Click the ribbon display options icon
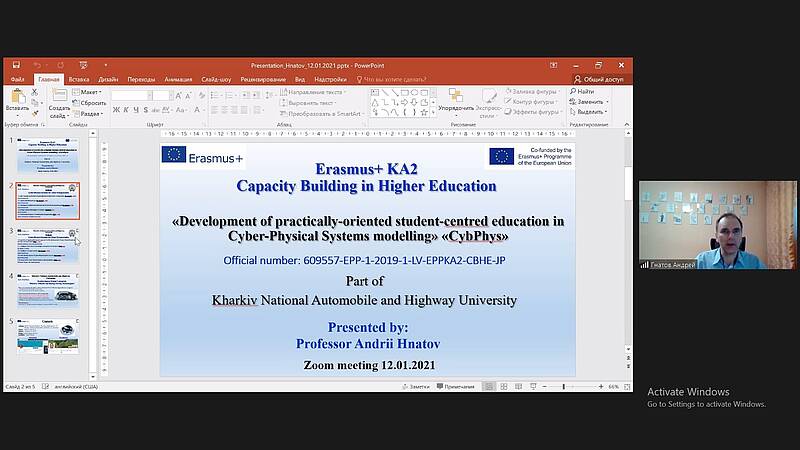This screenshot has height=450, width=800. [554, 65]
